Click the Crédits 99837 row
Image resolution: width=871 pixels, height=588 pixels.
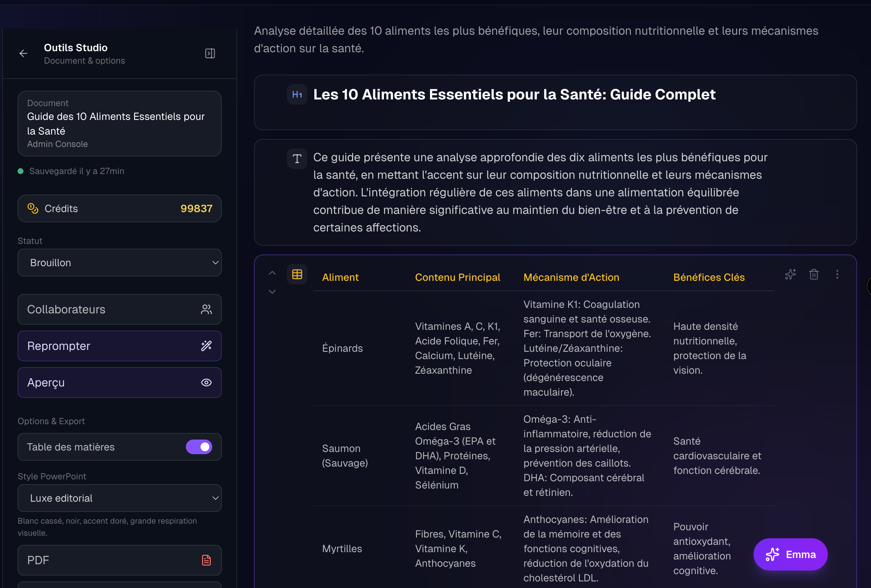click(119, 208)
